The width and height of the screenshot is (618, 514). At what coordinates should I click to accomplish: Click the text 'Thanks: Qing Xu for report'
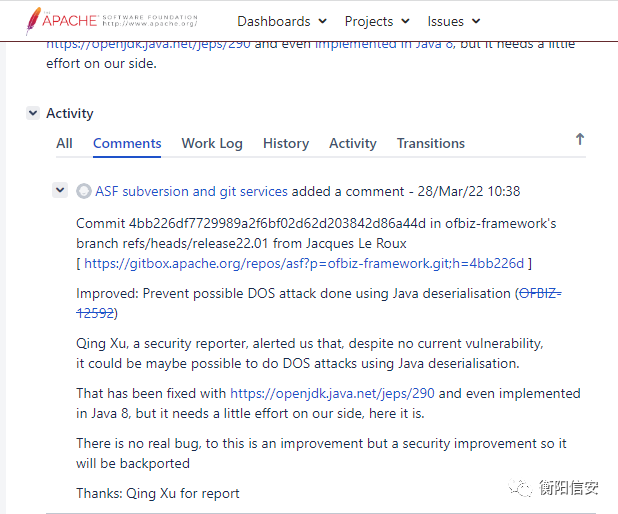coord(158,493)
